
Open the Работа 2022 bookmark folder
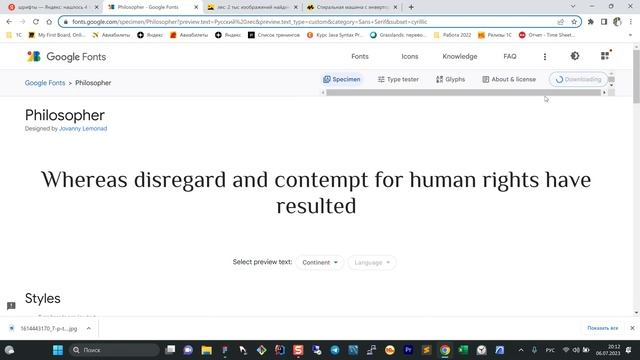coord(452,35)
